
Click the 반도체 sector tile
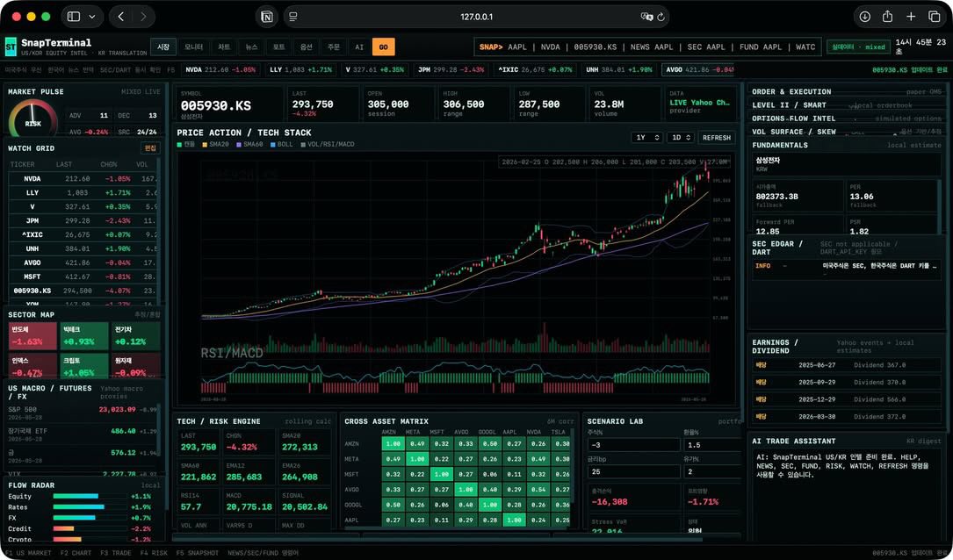coord(32,336)
